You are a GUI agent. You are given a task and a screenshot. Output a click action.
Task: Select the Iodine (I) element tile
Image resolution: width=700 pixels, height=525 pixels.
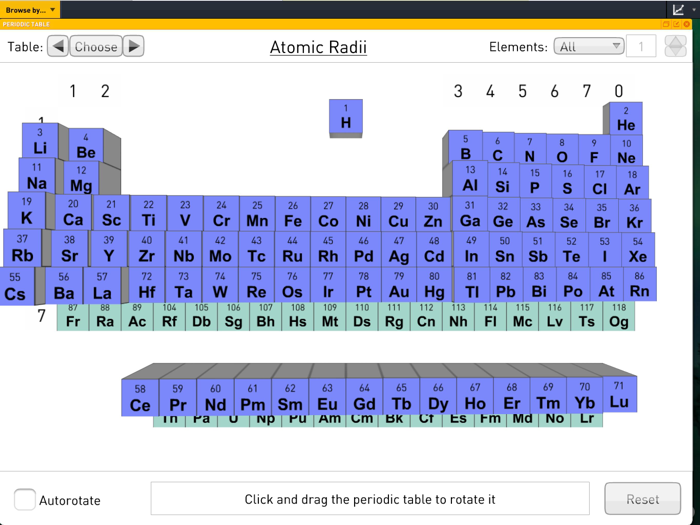click(604, 250)
